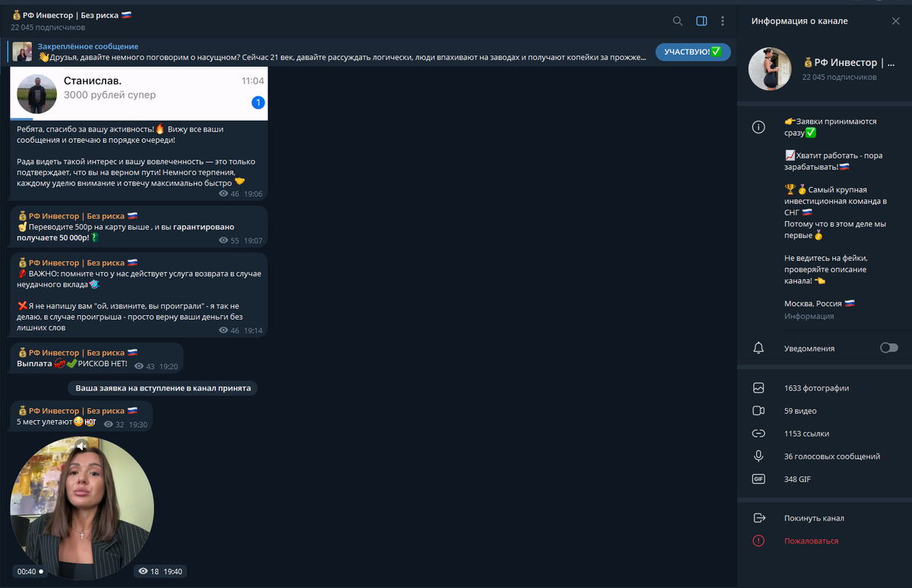Click Покинуть канал to leave channel
Image resolution: width=912 pixels, height=588 pixels.
point(814,518)
